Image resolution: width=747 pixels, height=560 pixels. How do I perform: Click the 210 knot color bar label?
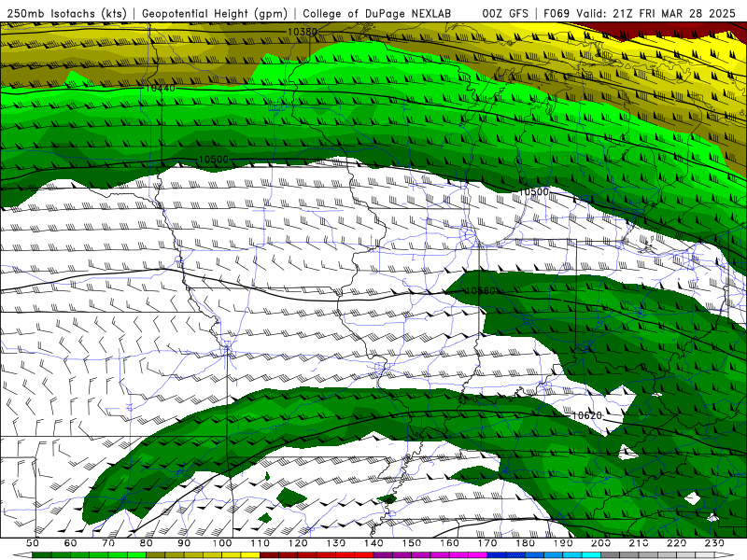click(x=639, y=543)
